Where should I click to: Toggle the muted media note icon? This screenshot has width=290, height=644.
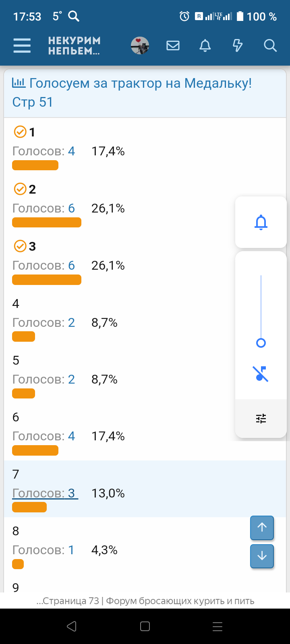click(261, 374)
